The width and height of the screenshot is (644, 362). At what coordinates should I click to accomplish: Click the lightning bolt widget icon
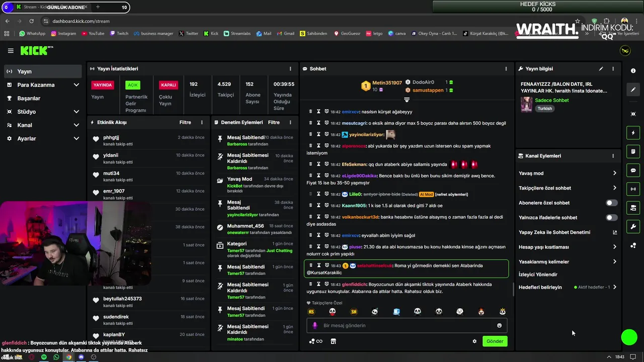tap(633, 133)
